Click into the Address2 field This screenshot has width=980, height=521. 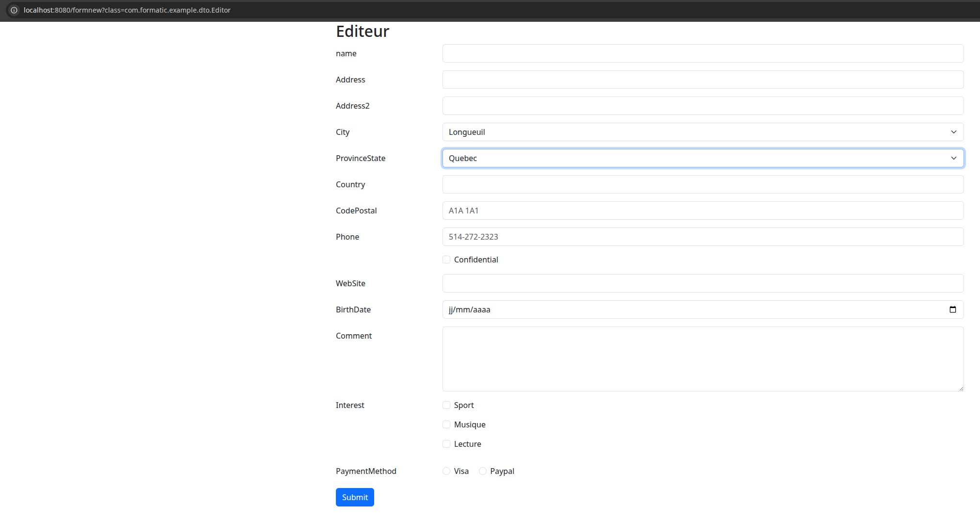click(x=703, y=106)
